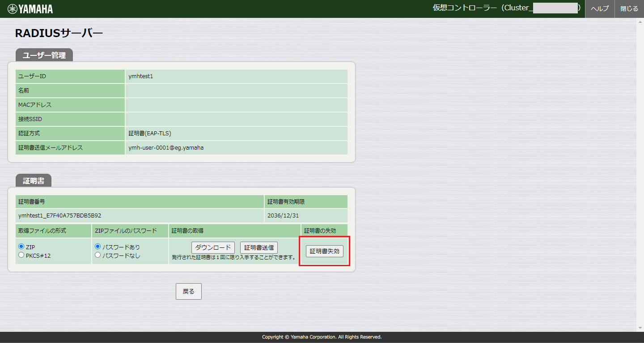644x343 pixels.
Task: Click the email address ymh-user-0001@eg.yamaha
Action: (166, 147)
